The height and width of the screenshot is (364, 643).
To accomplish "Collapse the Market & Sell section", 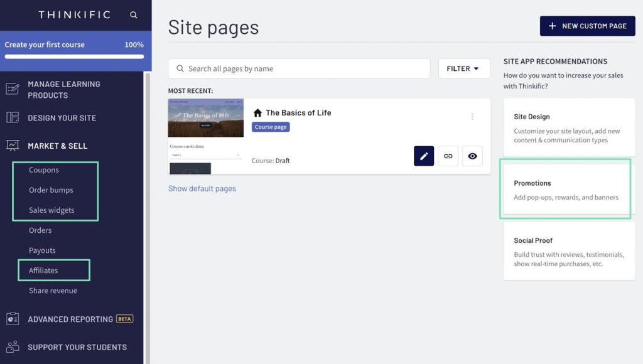I will (58, 146).
